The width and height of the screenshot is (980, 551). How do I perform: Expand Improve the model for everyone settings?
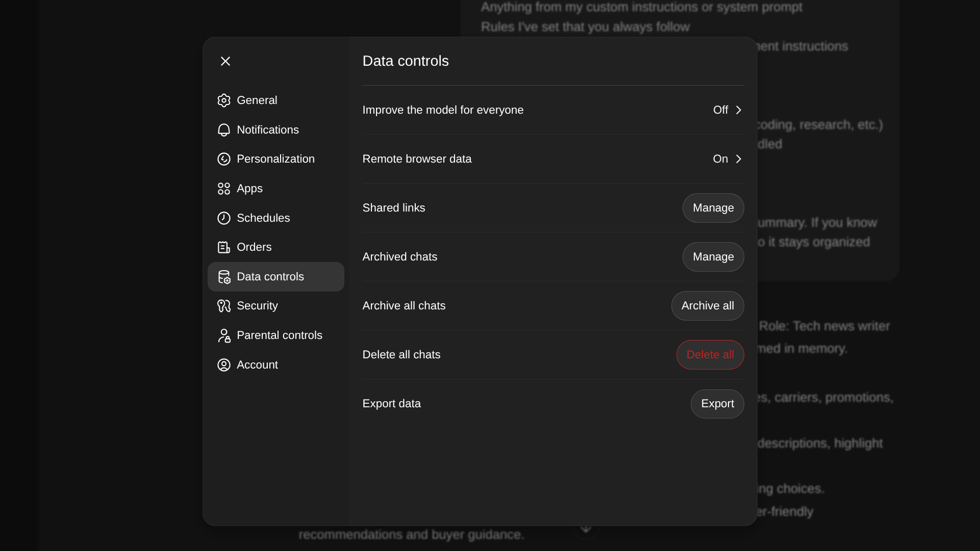(727, 110)
